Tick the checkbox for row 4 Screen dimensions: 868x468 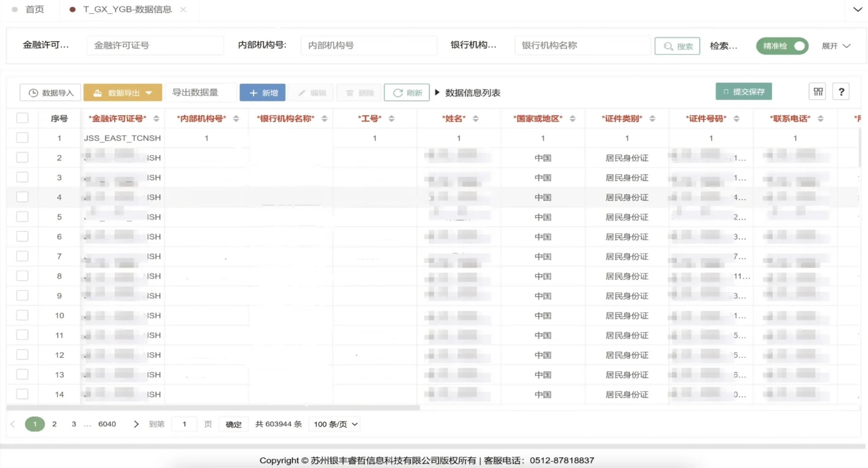22,197
